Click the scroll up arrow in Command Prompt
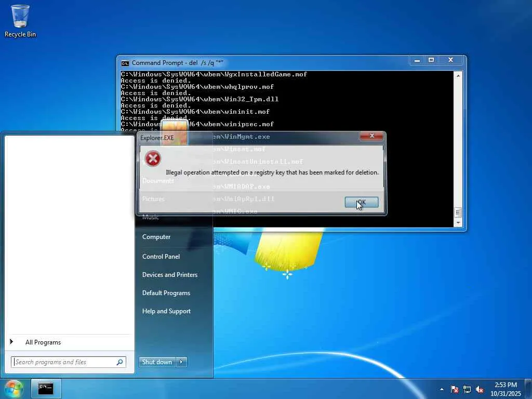 [x=458, y=76]
